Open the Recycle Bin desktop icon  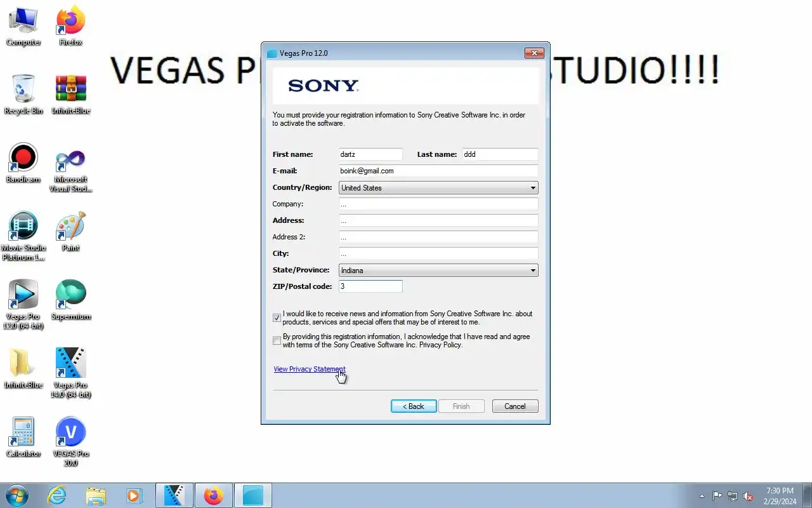coord(23,95)
